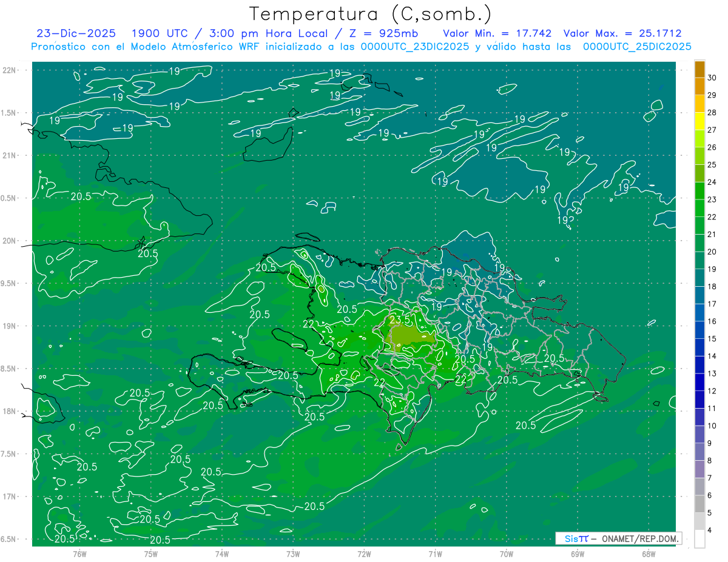
Task: Click the color bar label "13"
Action: [712, 373]
